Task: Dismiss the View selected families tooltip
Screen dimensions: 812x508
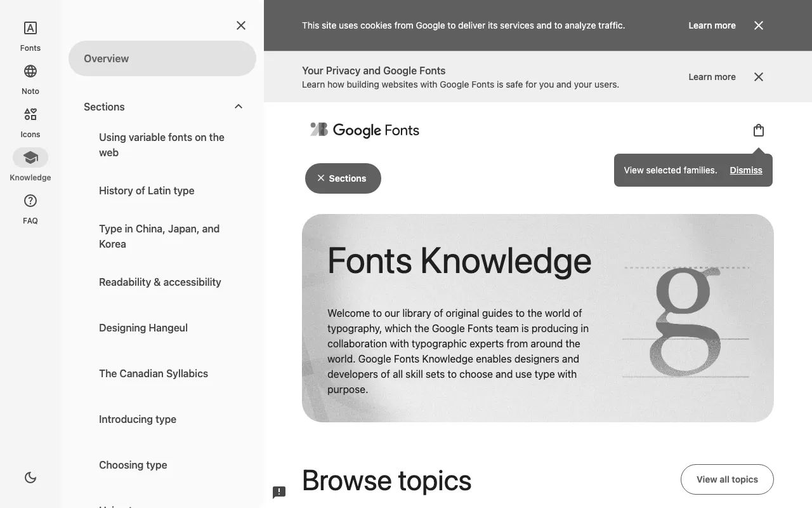Action: pyautogui.click(x=746, y=170)
